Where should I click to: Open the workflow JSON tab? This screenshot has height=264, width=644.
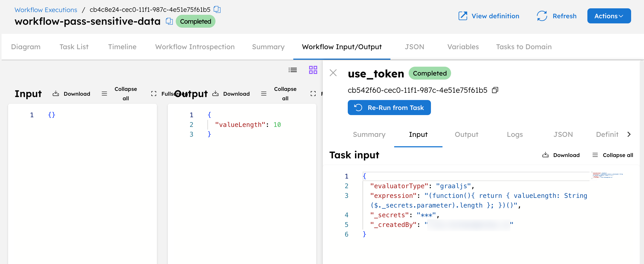(x=415, y=47)
